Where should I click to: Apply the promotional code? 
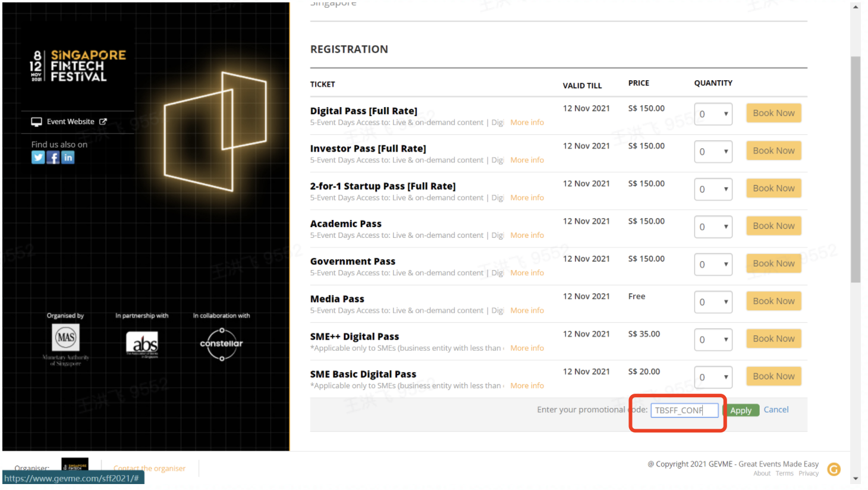(x=741, y=410)
